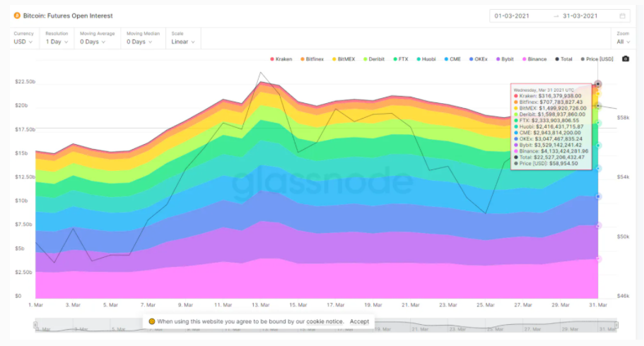Accept the cookie notice
Screen dimensions: 644x346
click(x=359, y=321)
